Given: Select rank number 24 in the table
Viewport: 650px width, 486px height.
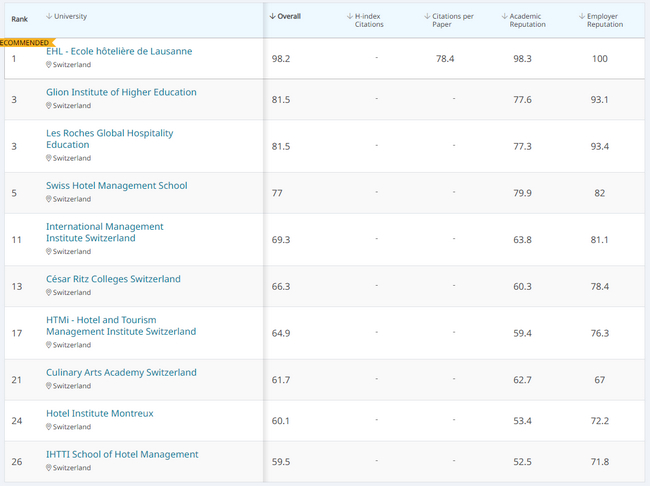Looking at the screenshot, I should [17, 421].
